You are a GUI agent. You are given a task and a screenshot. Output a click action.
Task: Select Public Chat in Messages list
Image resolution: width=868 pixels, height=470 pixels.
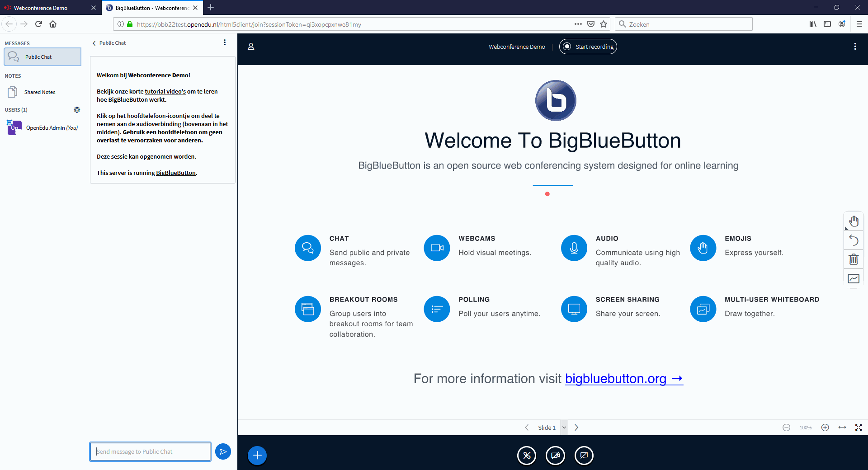click(42, 57)
